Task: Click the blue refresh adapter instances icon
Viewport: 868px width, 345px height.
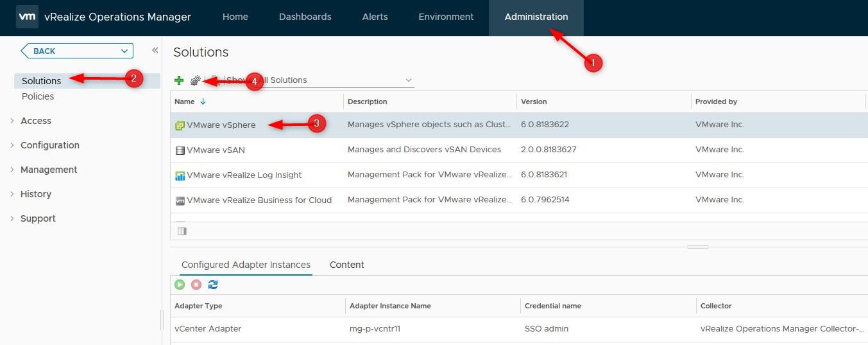Action: point(213,285)
